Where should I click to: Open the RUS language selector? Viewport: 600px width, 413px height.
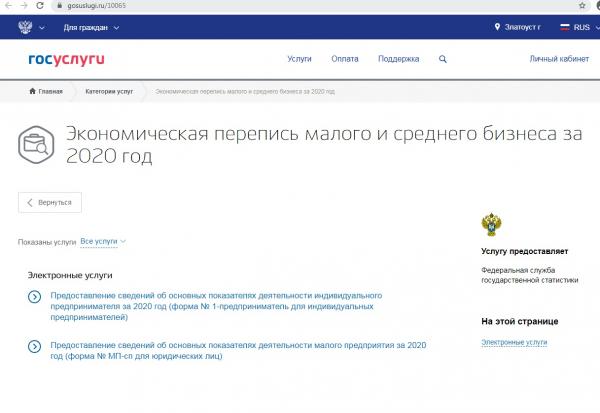582,27
